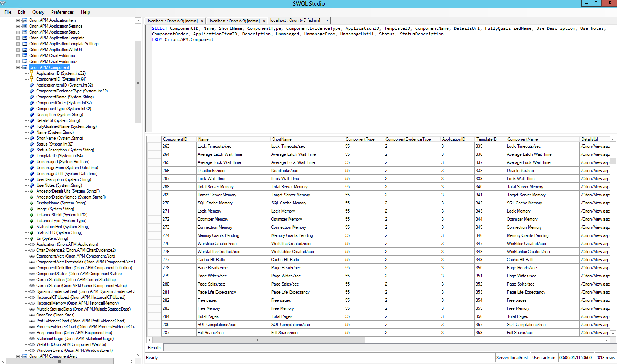
Task: Click the blue property icon beside UserNotes
Action: pos(32,185)
